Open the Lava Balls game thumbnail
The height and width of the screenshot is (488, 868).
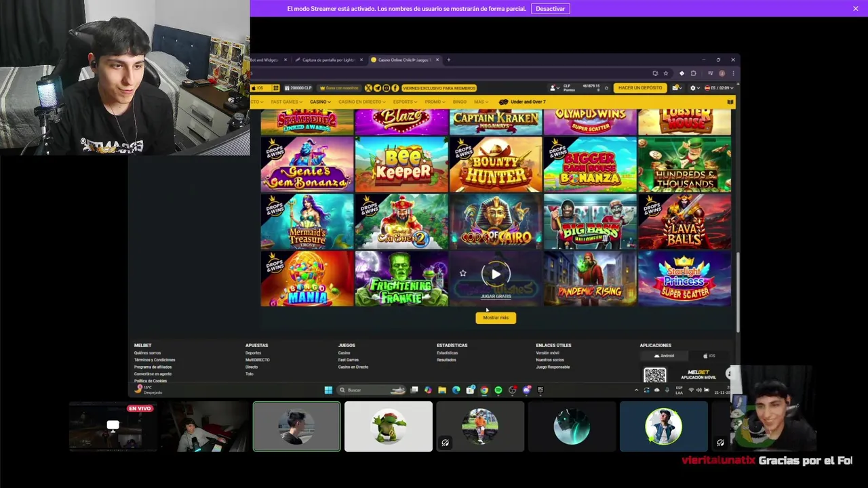[684, 222]
